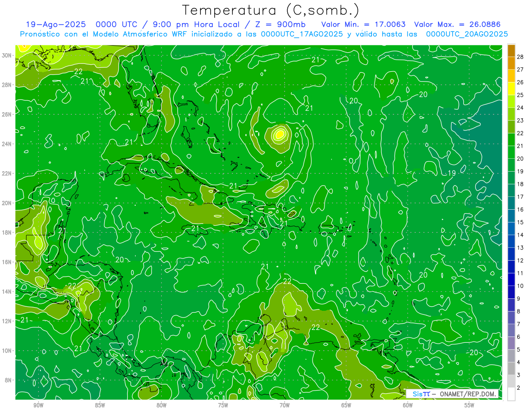
Task: Click the color legend value "15"
Action: pos(520,223)
